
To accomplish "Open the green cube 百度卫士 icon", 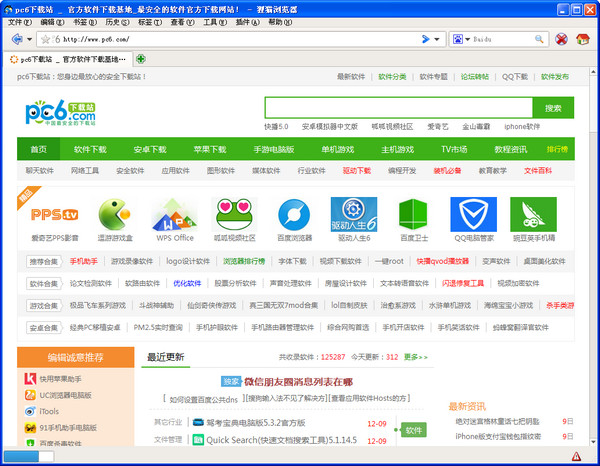I will coord(413,214).
